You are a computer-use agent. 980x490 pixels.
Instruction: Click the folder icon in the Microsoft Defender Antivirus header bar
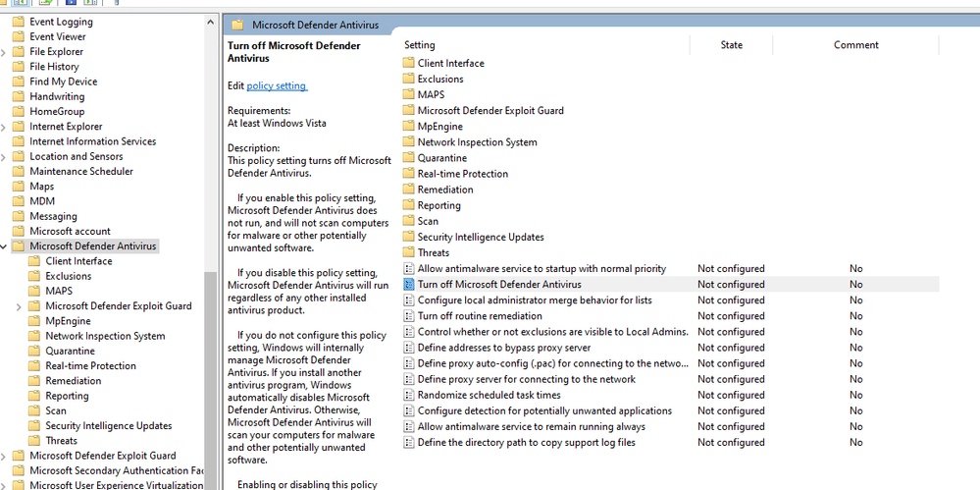click(236, 25)
